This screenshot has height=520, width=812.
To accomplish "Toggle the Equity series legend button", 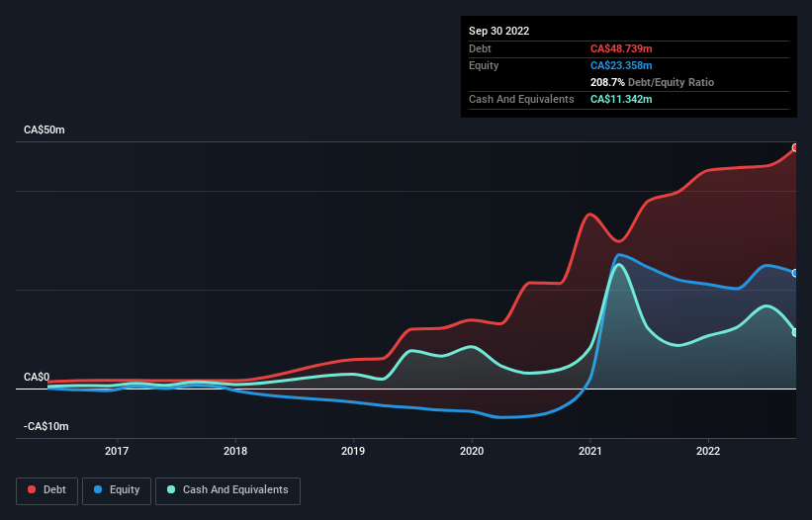I will pyautogui.click(x=117, y=490).
